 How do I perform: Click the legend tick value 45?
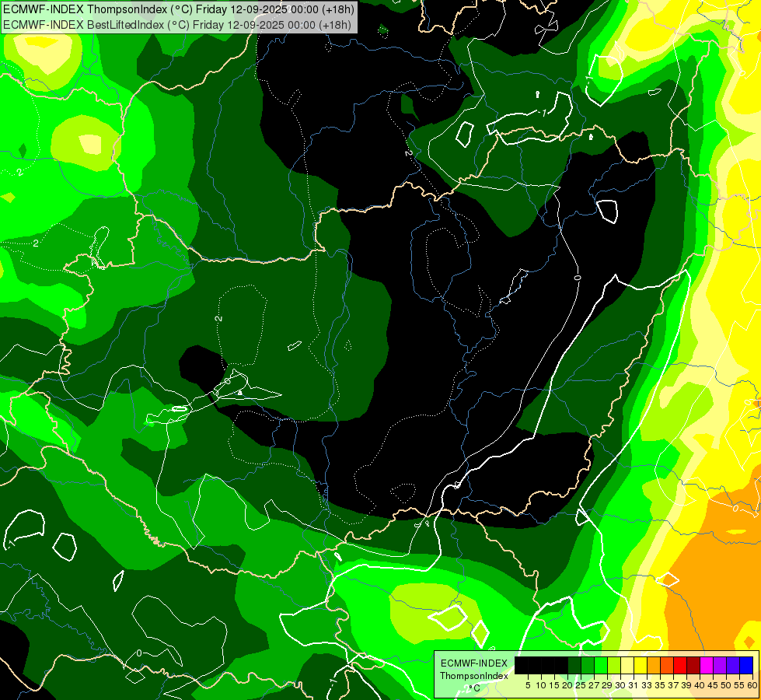tap(713, 685)
